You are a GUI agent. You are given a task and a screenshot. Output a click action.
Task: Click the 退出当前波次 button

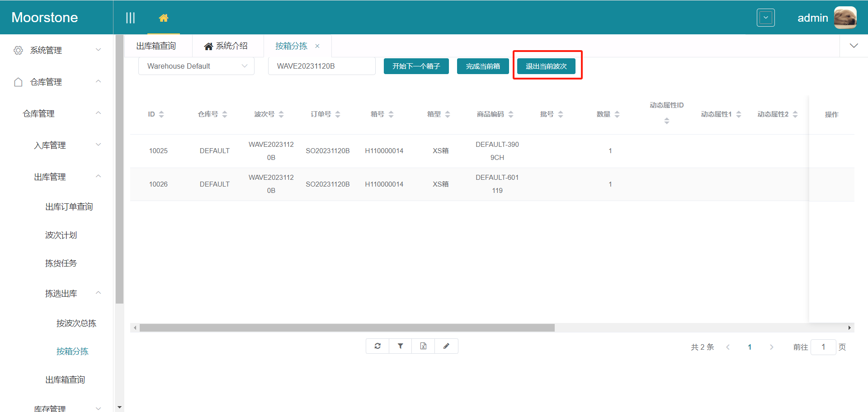[x=546, y=66]
